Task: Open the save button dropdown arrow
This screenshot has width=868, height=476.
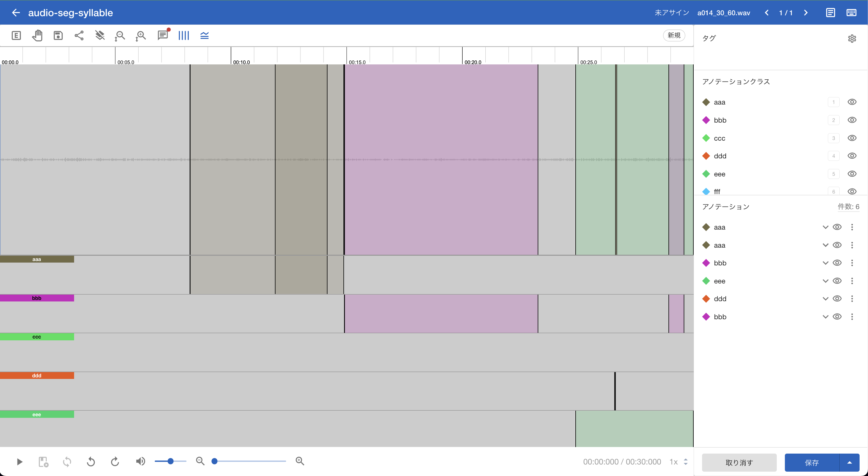Action: (849, 463)
